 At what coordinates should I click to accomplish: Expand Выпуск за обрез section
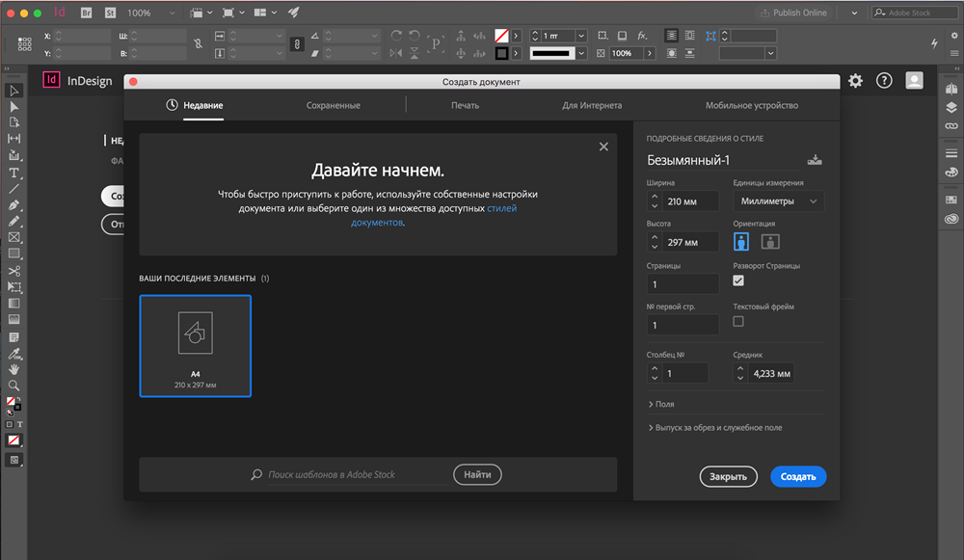[x=715, y=427]
